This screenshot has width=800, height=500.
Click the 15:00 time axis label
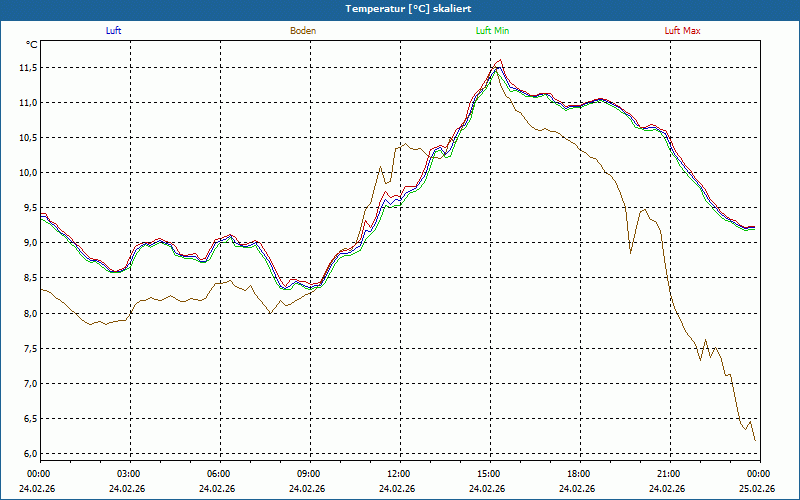(488, 473)
